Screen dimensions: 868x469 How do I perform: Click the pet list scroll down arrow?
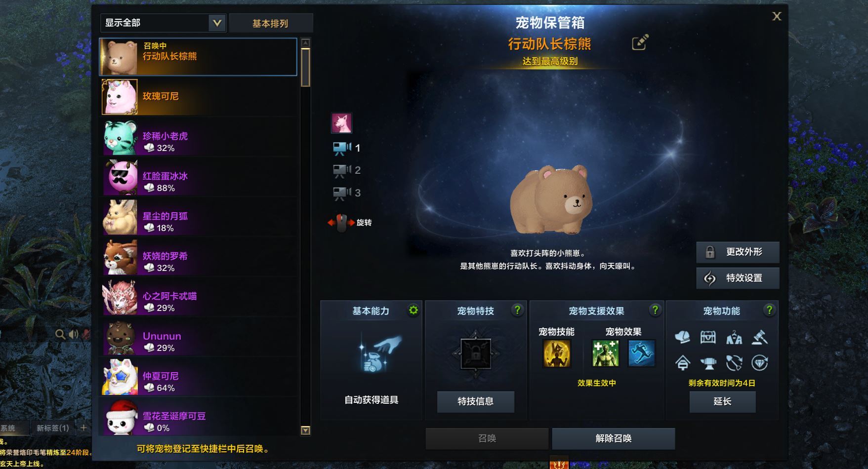click(306, 430)
